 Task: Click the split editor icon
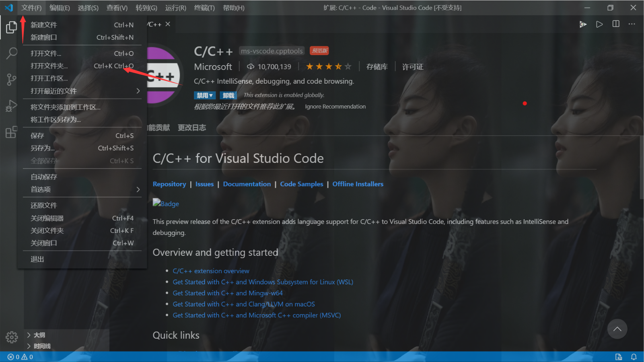pos(616,24)
